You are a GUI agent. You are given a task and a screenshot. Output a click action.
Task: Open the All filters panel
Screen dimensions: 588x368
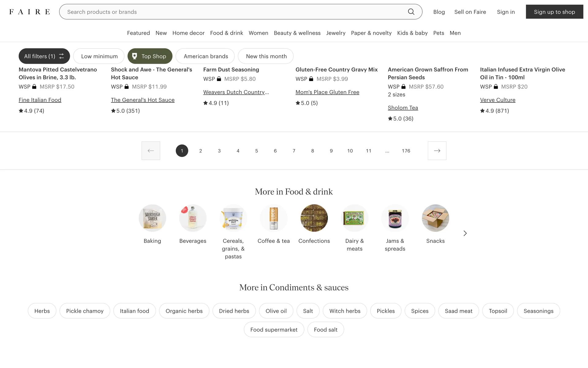click(x=44, y=56)
